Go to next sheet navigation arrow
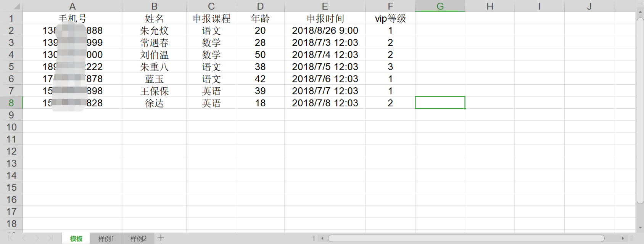 click(37, 238)
